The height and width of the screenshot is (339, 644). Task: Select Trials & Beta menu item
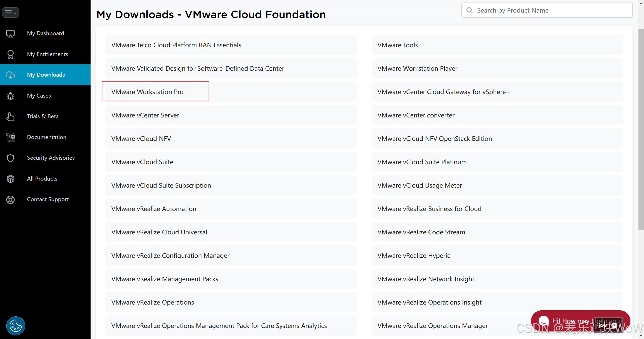(x=43, y=116)
